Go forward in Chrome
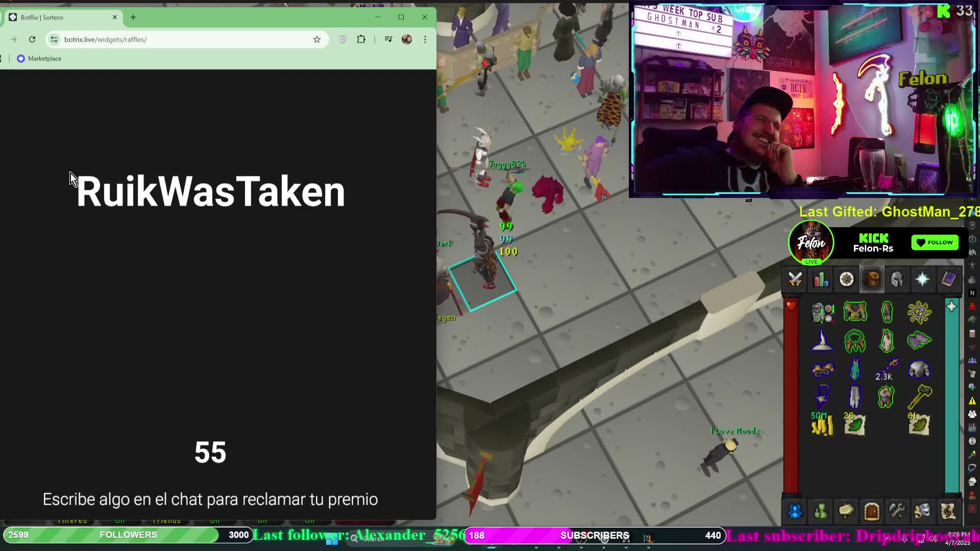This screenshot has width=980, height=551. [13, 39]
